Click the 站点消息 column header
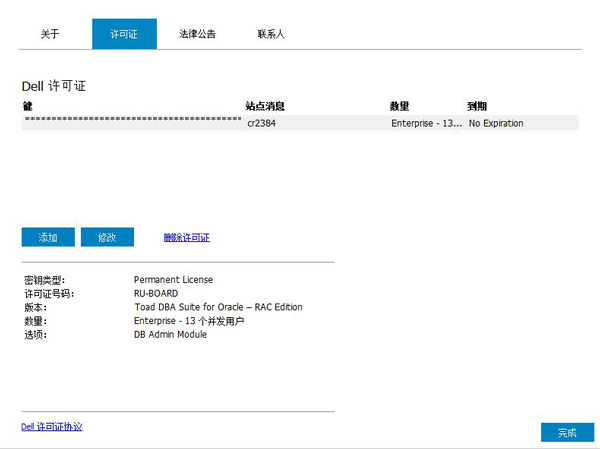Viewport: 600px width, 449px height. tap(266, 105)
